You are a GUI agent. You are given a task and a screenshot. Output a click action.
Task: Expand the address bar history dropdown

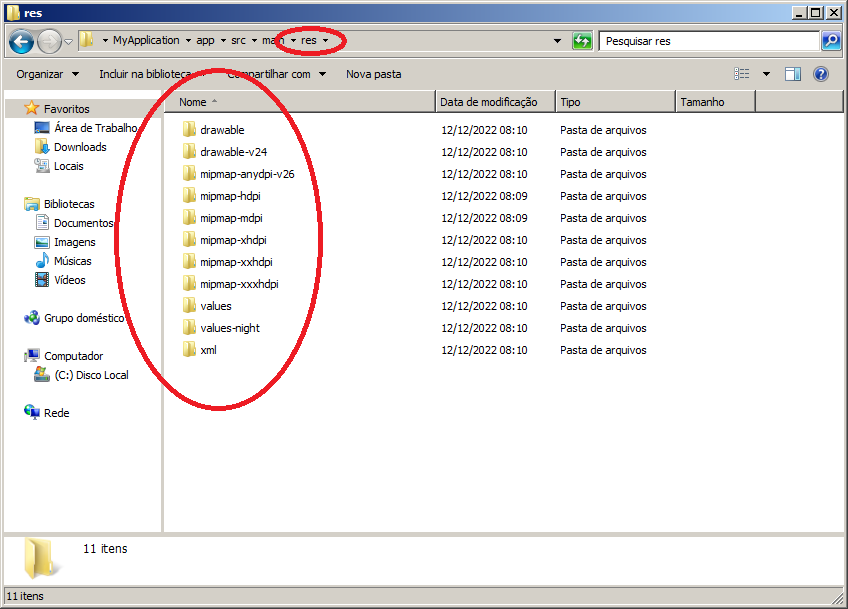[557, 41]
